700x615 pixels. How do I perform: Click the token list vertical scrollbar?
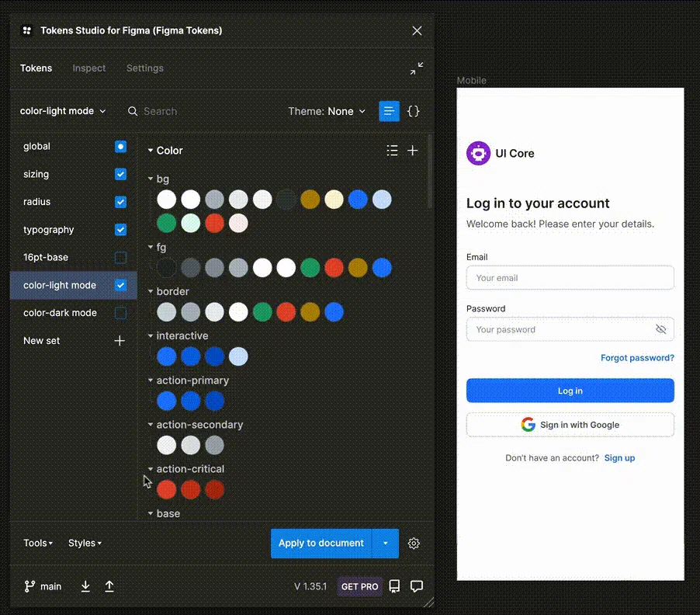429,172
